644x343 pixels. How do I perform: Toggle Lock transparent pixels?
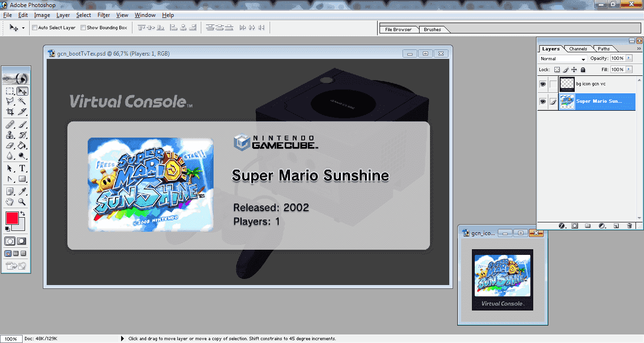(557, 70)
